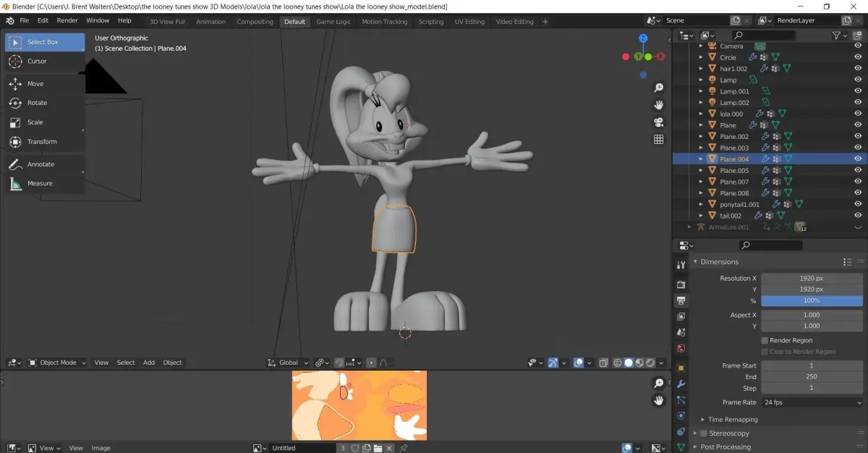The height and width of the screenshot is (453, 868).
Task: Toggle visibility of Lamp.001
Action: [858, 91]
